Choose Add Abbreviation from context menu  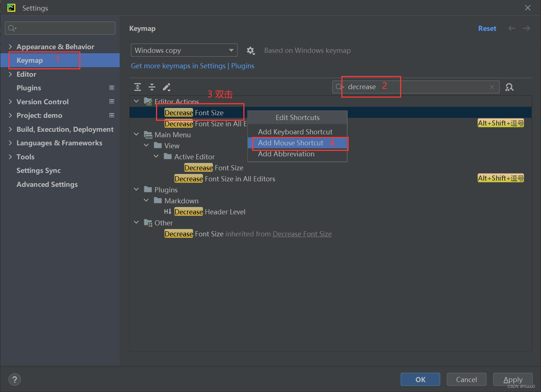coord(286,154)
